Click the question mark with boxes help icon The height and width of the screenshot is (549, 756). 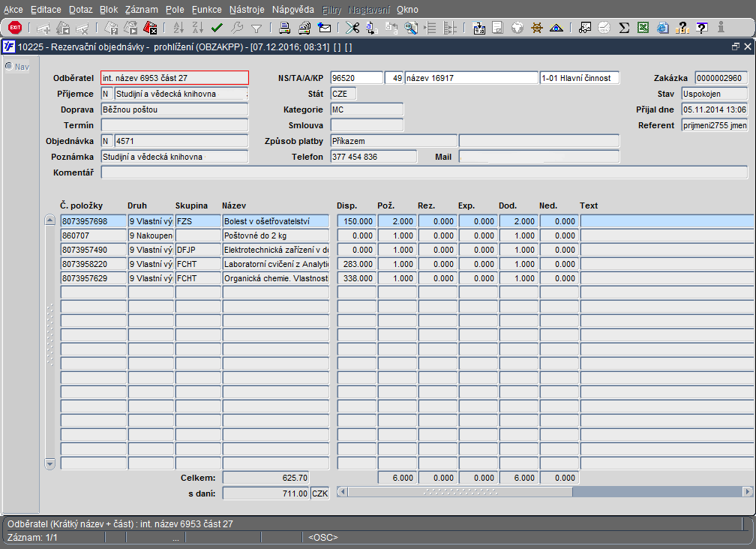[x=682, y=28]
